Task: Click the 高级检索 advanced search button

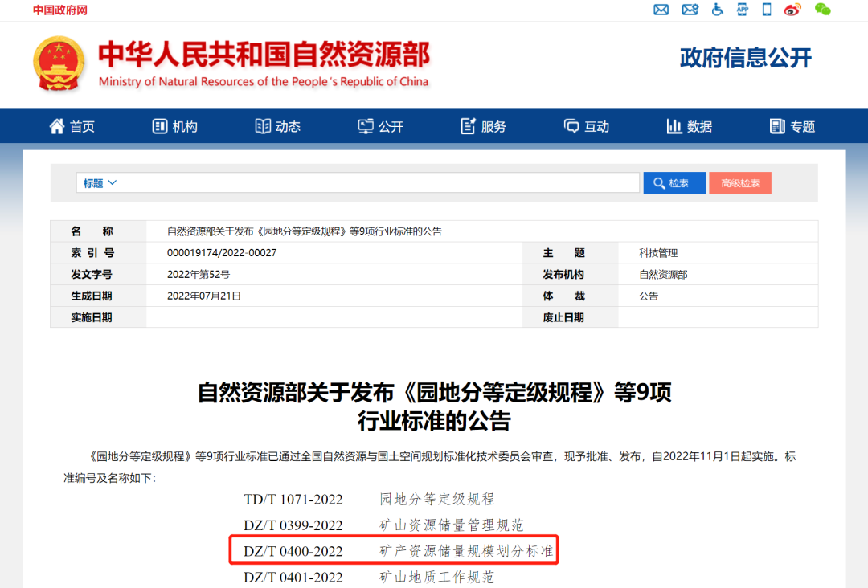Action: (739, 183)
